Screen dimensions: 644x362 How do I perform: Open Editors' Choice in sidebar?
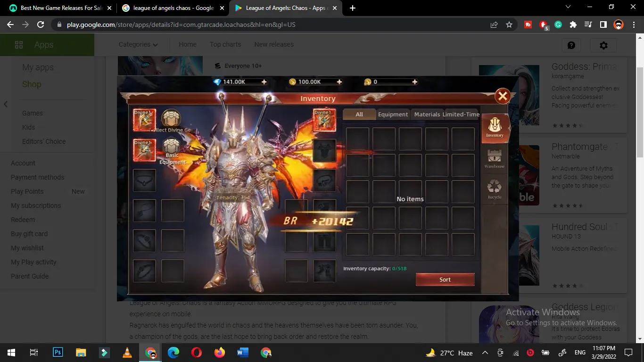[x=44, y=141]
